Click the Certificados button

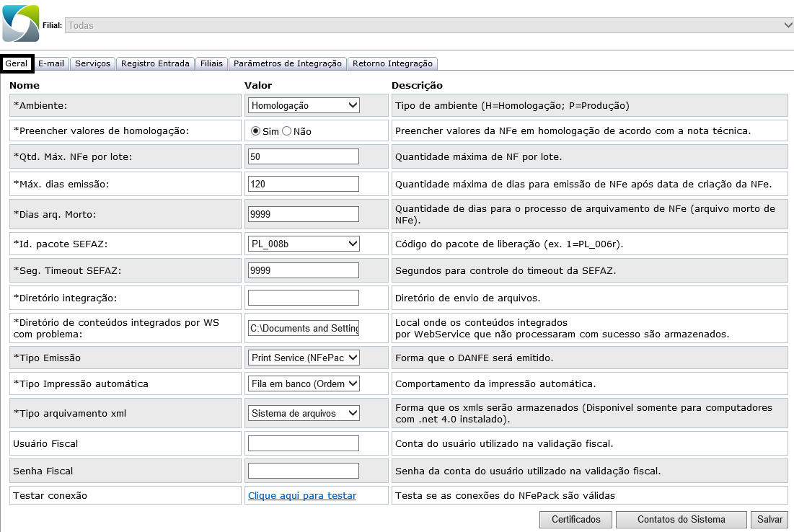coord(575,519)
